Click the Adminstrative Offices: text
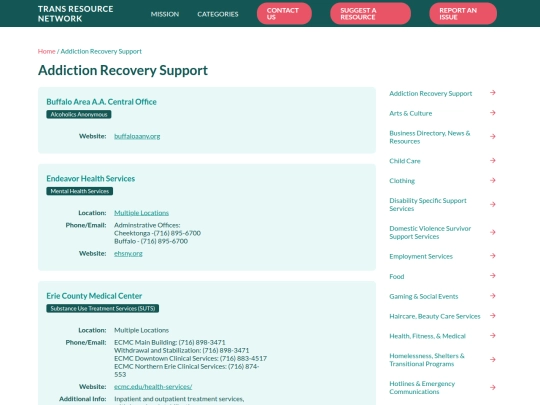This screenshot has height=405, width=540. [x=147, y=225]
